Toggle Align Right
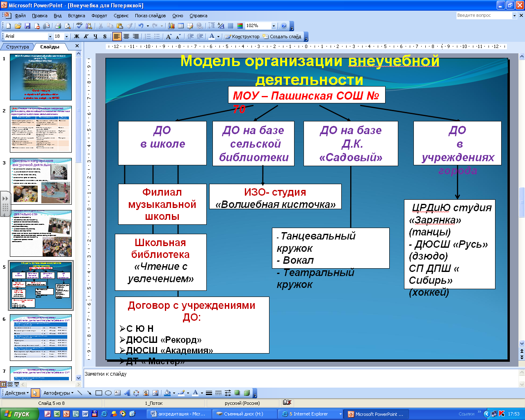The width and height of the screenshot is (525, 420). 136,37
